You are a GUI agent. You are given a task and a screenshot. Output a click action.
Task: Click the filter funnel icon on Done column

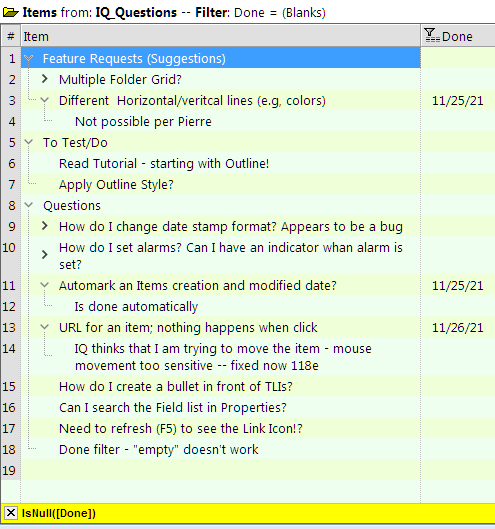432,35
